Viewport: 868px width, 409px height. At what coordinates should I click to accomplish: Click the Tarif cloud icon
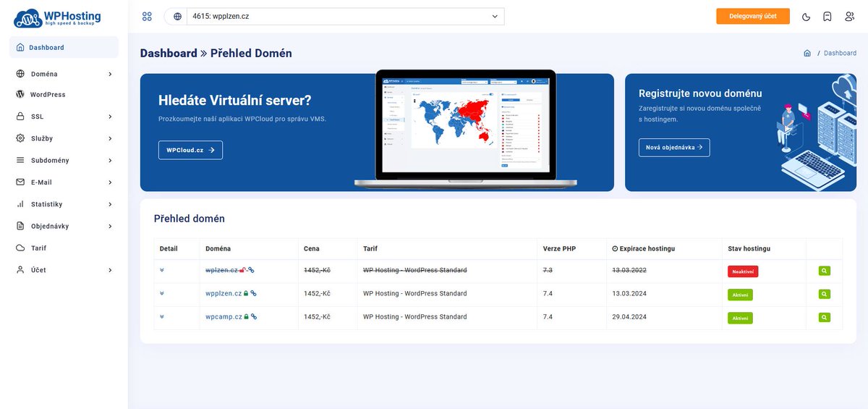pos(20,248)
